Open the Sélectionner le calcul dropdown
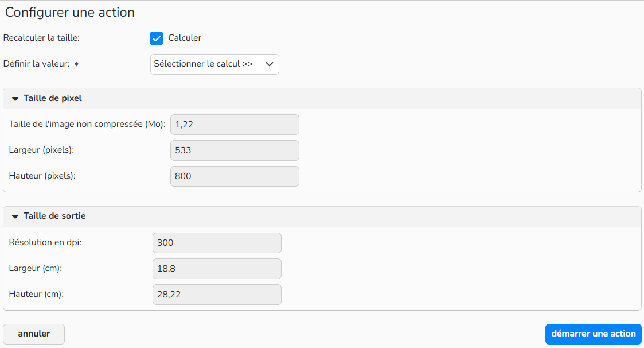 point(214,64)
